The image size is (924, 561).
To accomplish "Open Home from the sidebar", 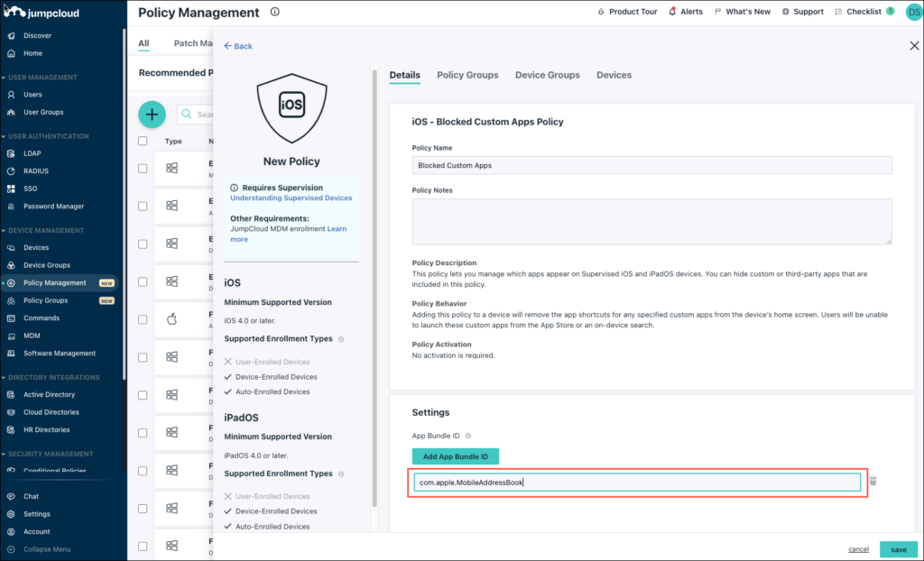I will point(32,53).
